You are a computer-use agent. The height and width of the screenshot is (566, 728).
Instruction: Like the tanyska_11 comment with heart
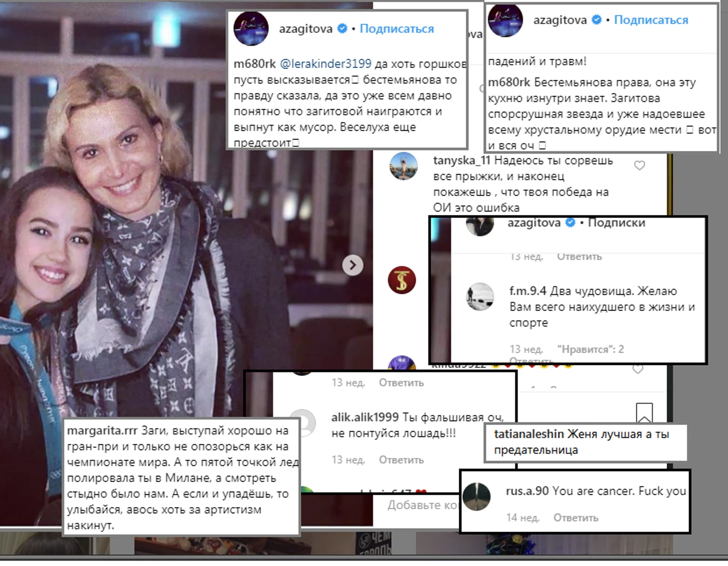[x=639, y=166]
